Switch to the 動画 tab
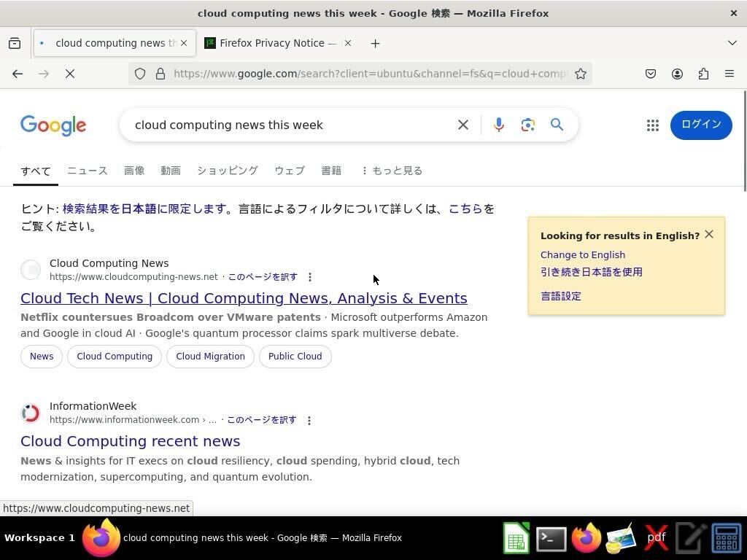Image resolution: width=747 pixels, height=560 pixels. (171, 171)
